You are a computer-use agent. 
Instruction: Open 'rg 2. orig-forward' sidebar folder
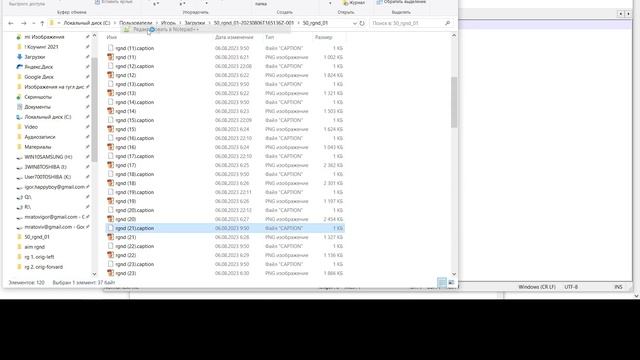[43, 267]
